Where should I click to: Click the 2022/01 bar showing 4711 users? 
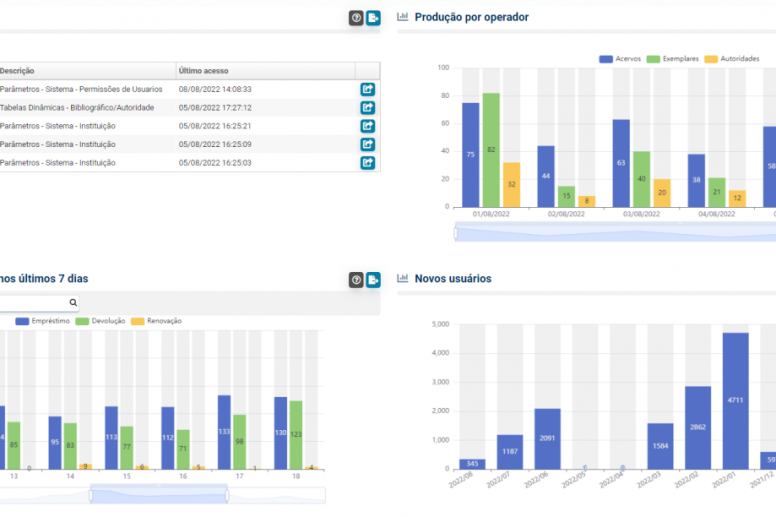tap(735, 400)
